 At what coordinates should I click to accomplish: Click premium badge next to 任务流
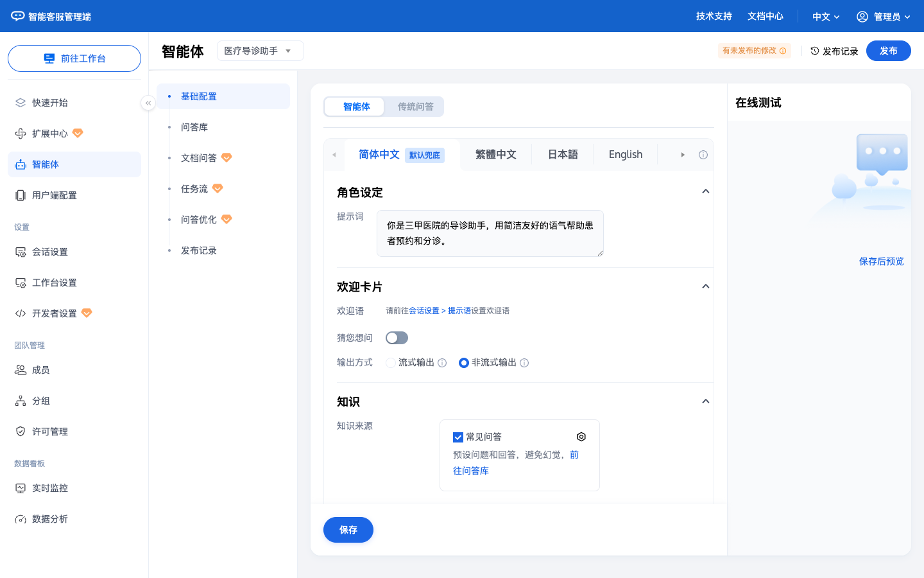coord(218,189)
